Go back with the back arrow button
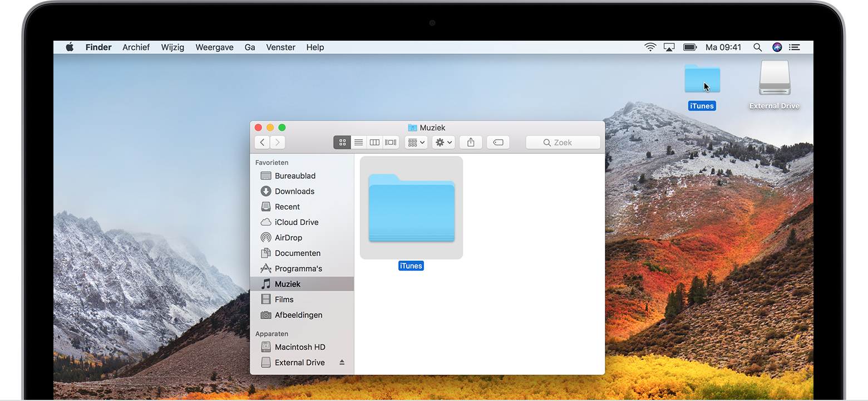This screenshot has height=401, width=868. pyautogui.click(x=262, y=143)
